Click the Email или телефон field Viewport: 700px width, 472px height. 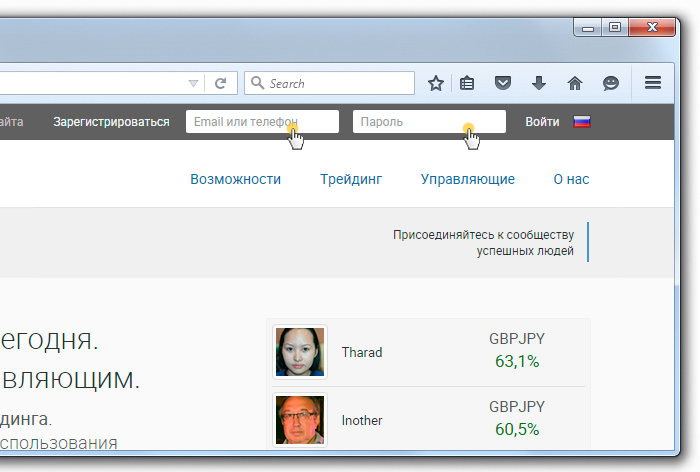coord(262,121)
